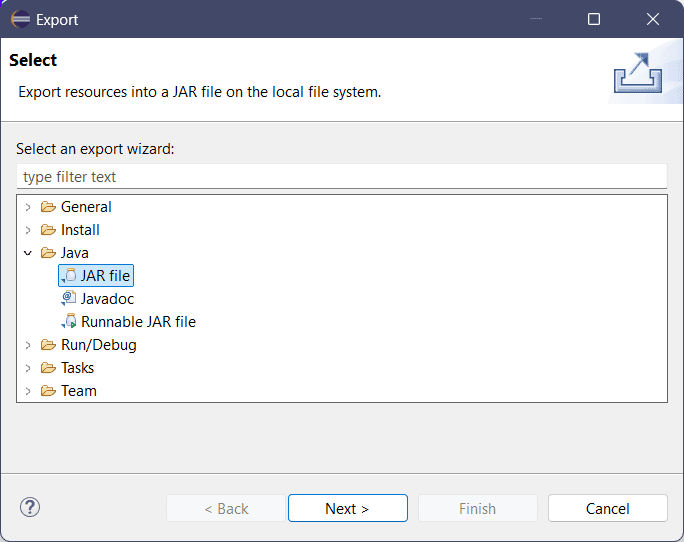Click the Install folder icon
Image resolution: width=684 pixels, height=542 pixels.
coord(48,230)
